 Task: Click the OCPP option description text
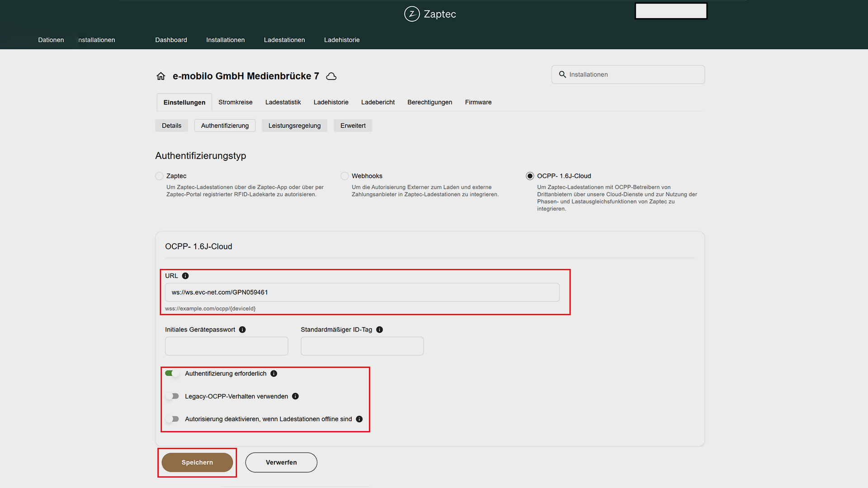pos(617,198)
